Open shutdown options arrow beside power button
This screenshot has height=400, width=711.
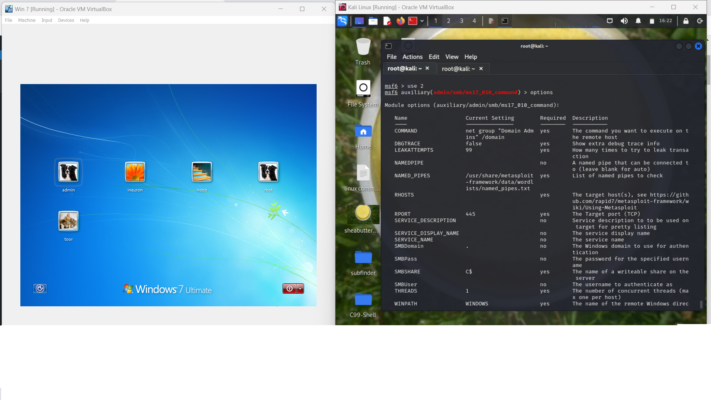tap(300, 288)
